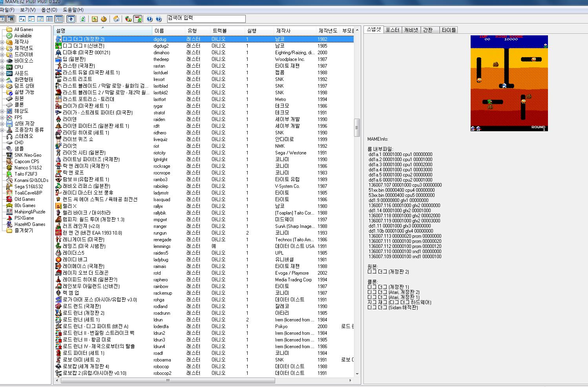The width and height of the screenshot is (588, 387).
Task: Expand the FPS tree folder
Action: (2, 117)
